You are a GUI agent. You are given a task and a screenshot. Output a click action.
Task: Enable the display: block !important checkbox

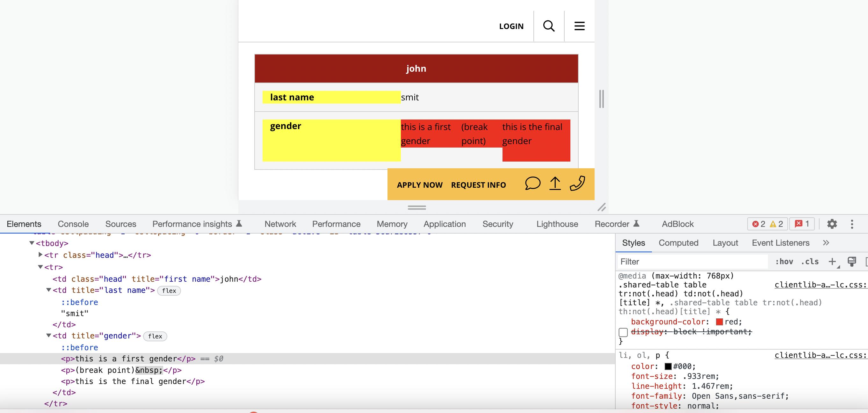(x=623, y=332)
